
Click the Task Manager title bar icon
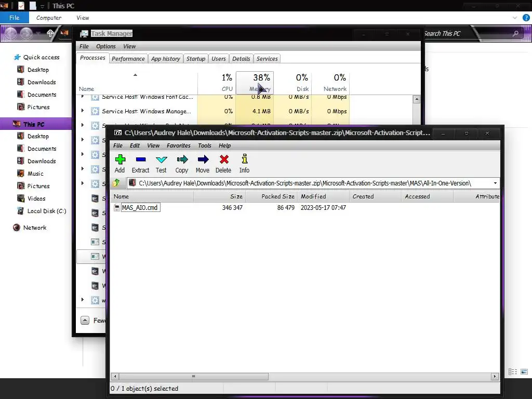click(x=84, y=34)
